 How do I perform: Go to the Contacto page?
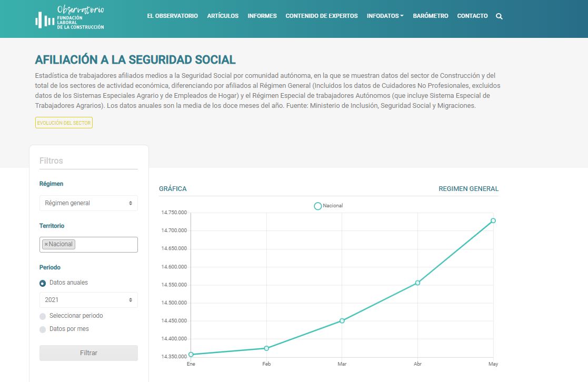[472, 16]
